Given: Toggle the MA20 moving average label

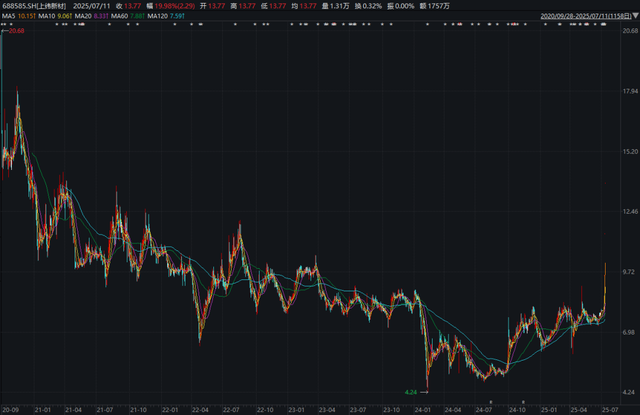Looking at the screenshot, I should (x=83, y=16).
